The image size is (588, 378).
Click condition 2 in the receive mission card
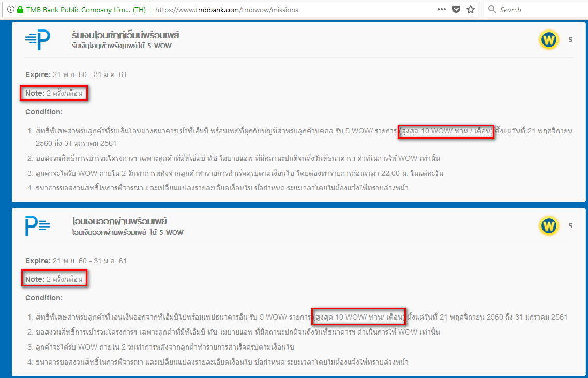[238, 159]
